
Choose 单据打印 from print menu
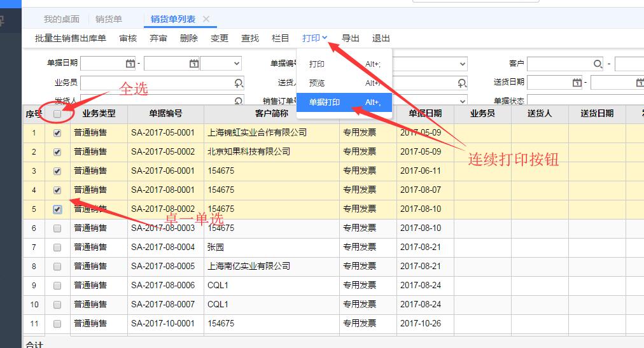click(325, 102)
